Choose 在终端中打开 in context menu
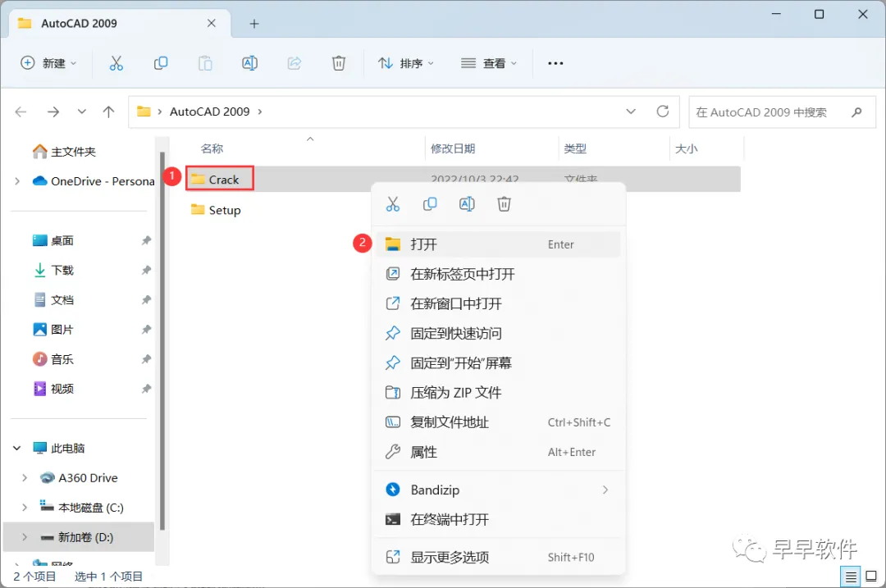 click(499, 519)
